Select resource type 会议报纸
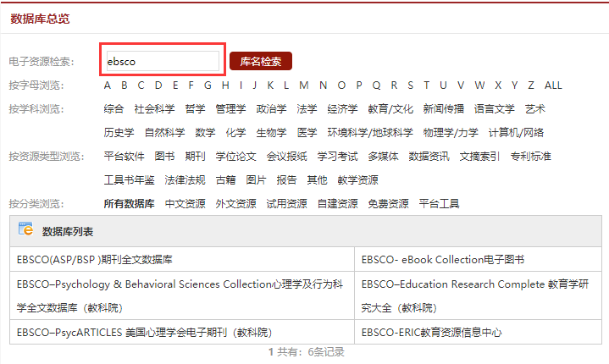Image resolution: width=609 pixels, height=364 pixels. coord(286,157)
